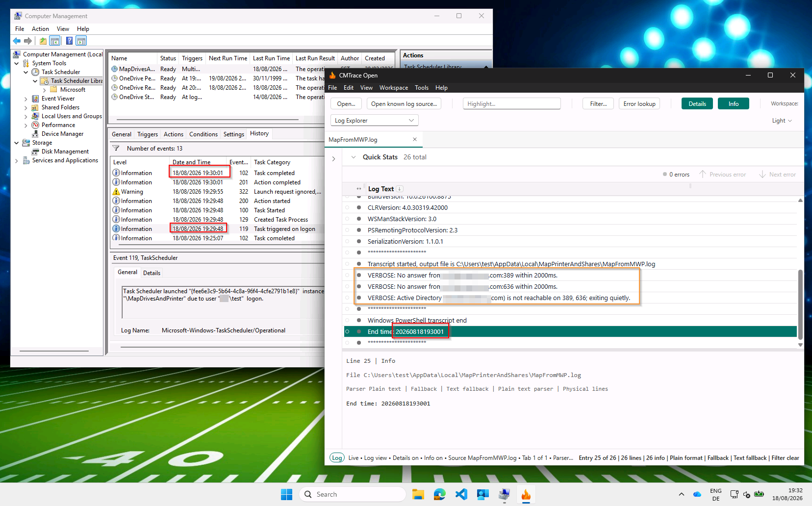Image resolution: width=812 pixels, height=506 pixels.
Task: Click Open known log source... button
Action: pos(404,103)
